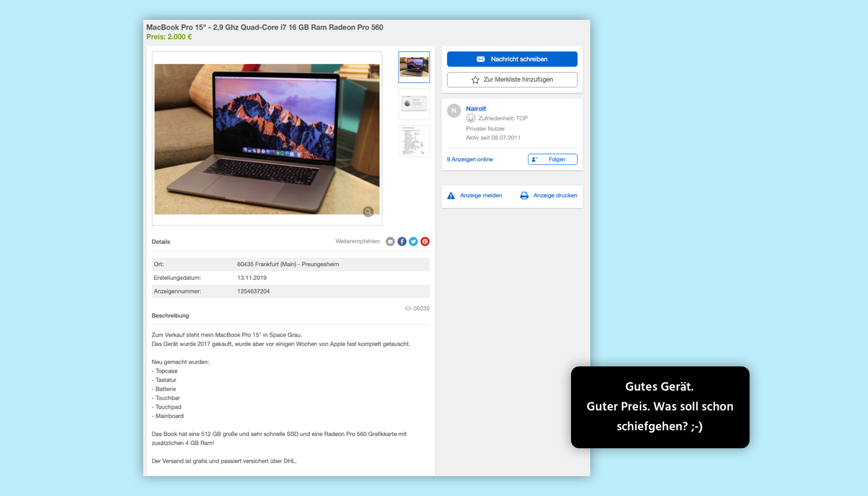
Task: Click the grey N seller avatar
Action: click(454, 111)
